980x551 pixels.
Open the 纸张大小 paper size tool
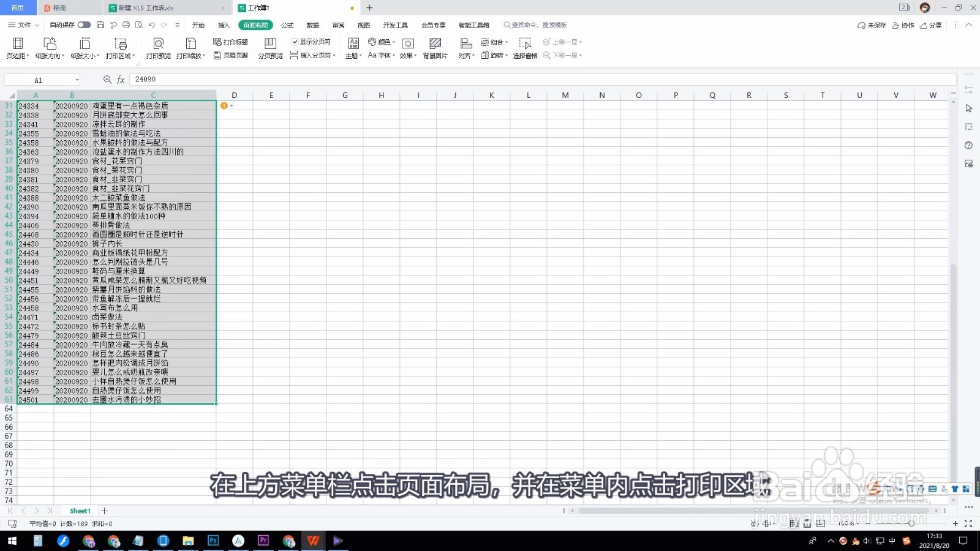pos(85,48)
